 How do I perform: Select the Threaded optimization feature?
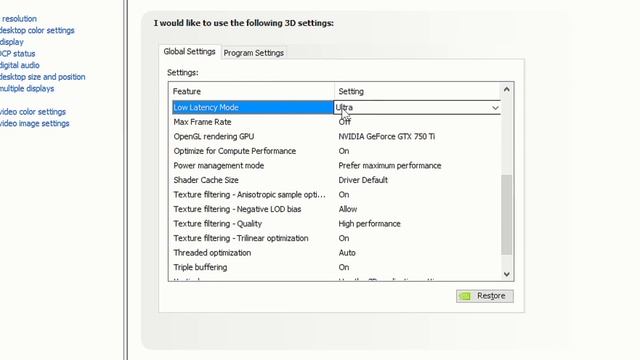(x=212, y=253)
